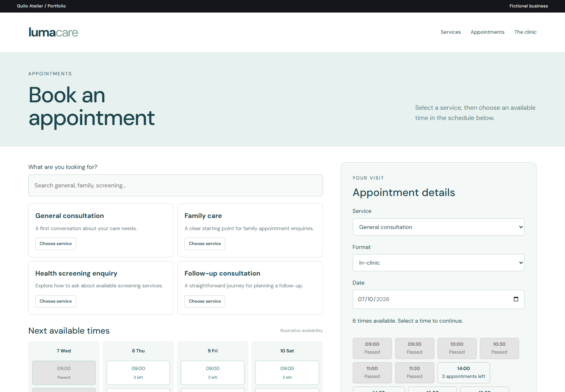Image resolution: width=565 pixels, height=392 pixels.
Task: Click the passed 10:30 time slot
Action: (499, 348)
